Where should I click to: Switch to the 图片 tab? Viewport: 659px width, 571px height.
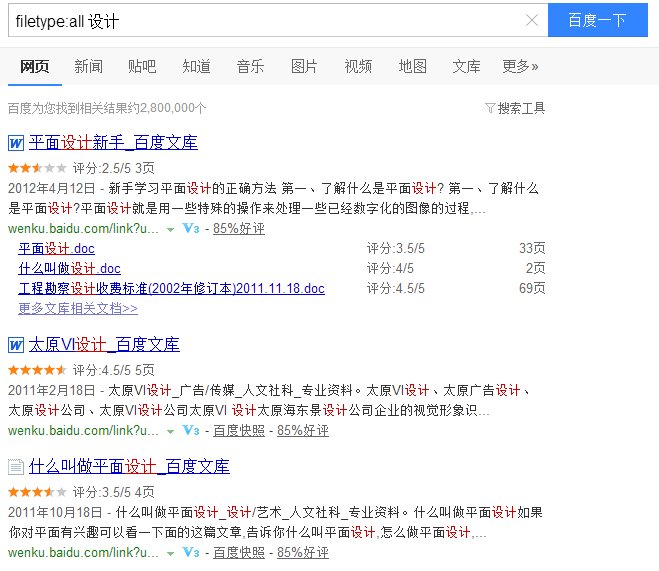coord(304,66)
